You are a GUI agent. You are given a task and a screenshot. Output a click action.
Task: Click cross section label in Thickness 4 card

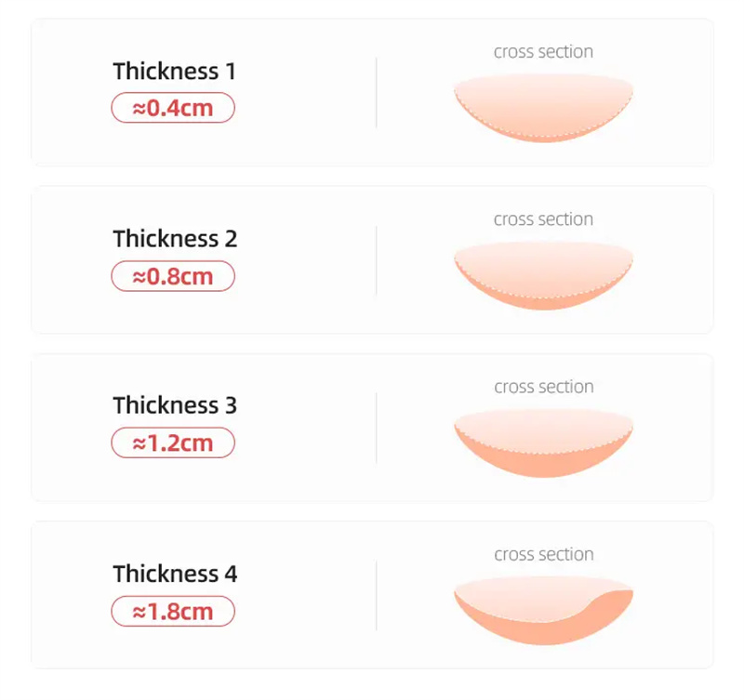pyautogui.click(x=544, y=554)
